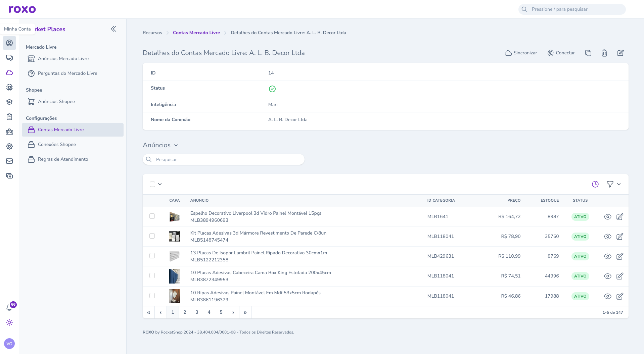Open the clipboard list sidebar icon
The width and height of the screenshot is (644, 354).
9,117
